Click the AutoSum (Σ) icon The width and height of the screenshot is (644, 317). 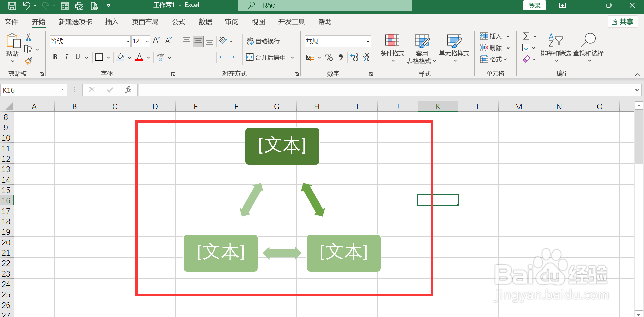coord(527,36)
